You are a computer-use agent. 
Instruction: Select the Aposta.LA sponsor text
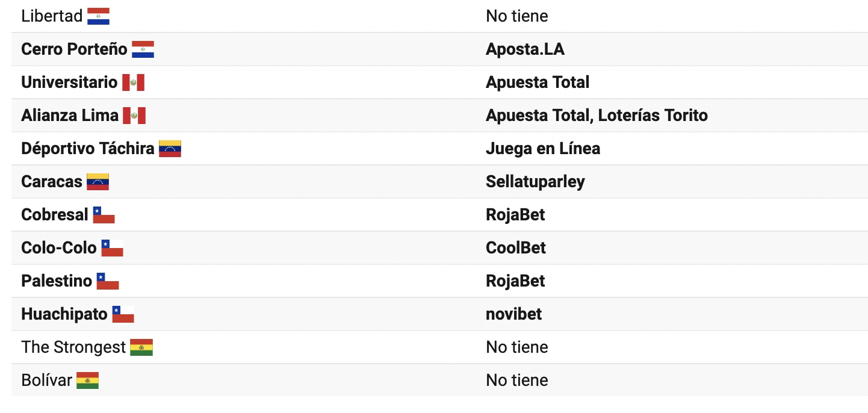[x=525, y=49]
